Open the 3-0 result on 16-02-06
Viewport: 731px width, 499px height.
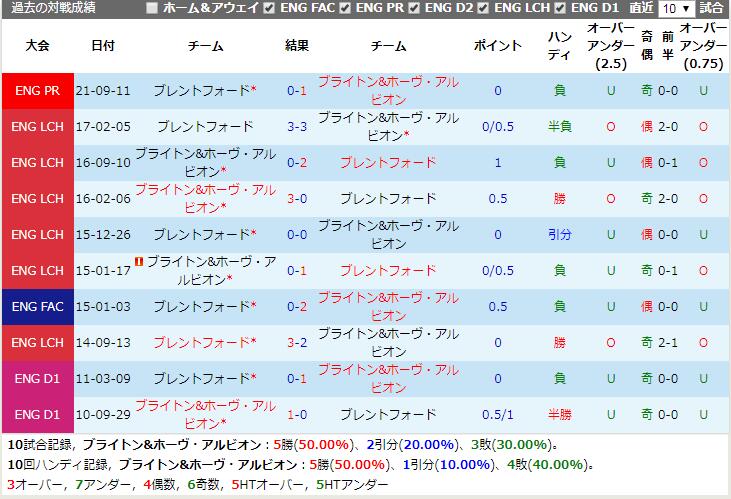tap(297, 199)
